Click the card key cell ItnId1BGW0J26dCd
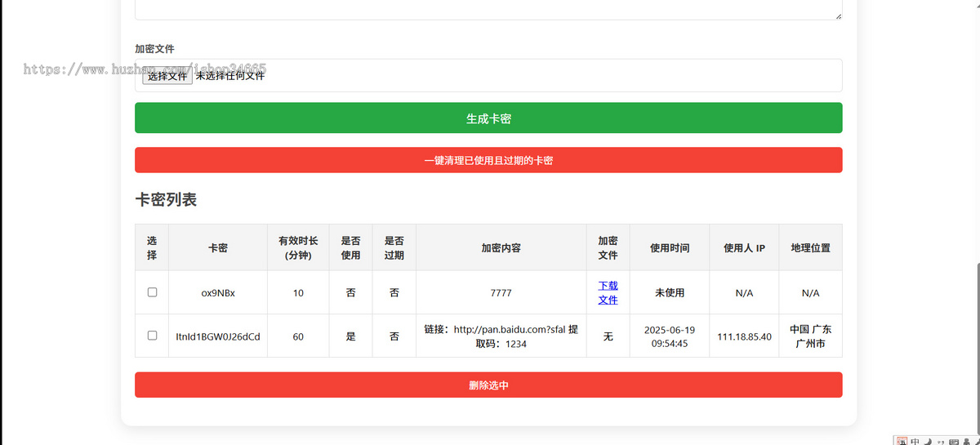980x445 pixels. click(x=218, y=336)
